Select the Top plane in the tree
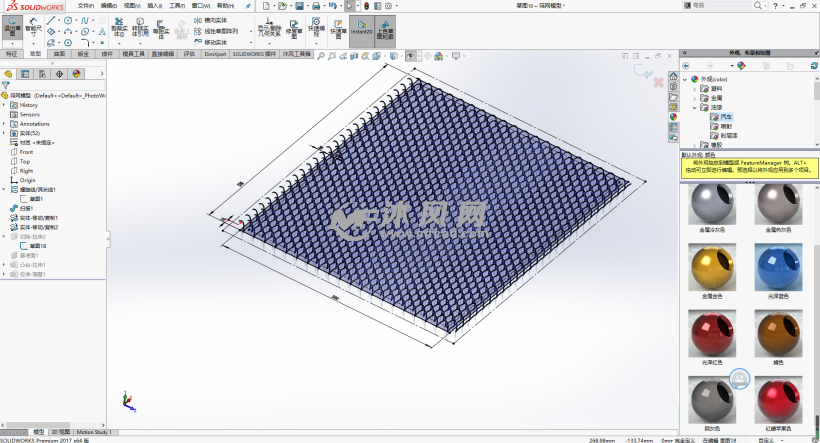Viewport: 820px width, 443px height. [25, 162]
